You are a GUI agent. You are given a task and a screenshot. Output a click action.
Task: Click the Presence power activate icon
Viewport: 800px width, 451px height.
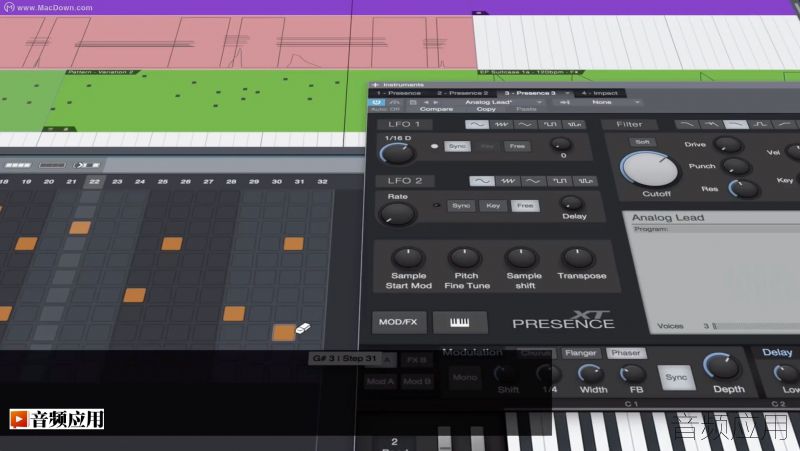[x=376, y=102]
